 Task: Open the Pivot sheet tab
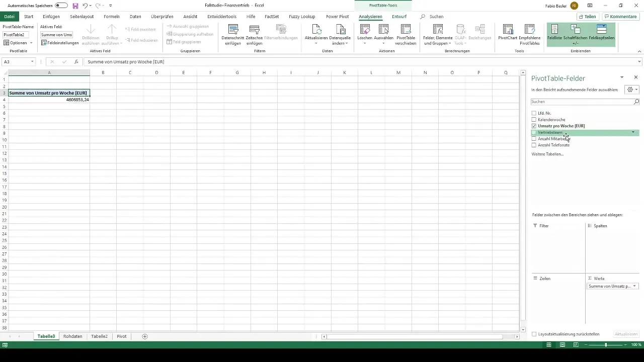click(x=122, y=336)
